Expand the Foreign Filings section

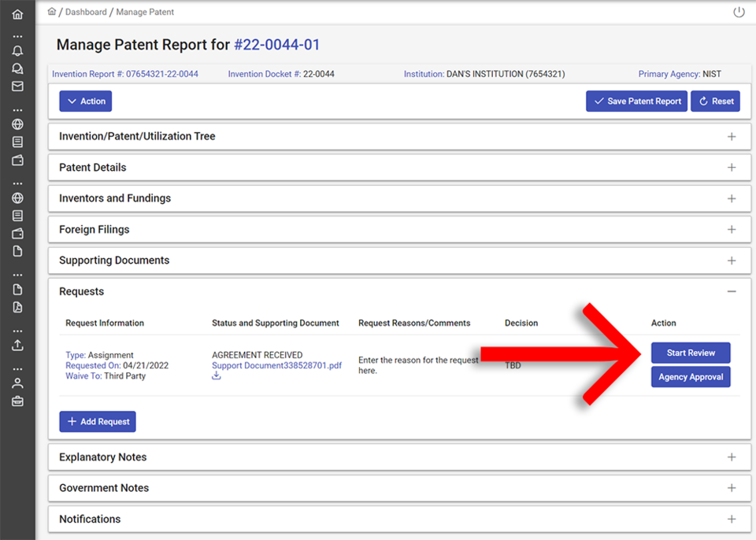pos(731,229)
